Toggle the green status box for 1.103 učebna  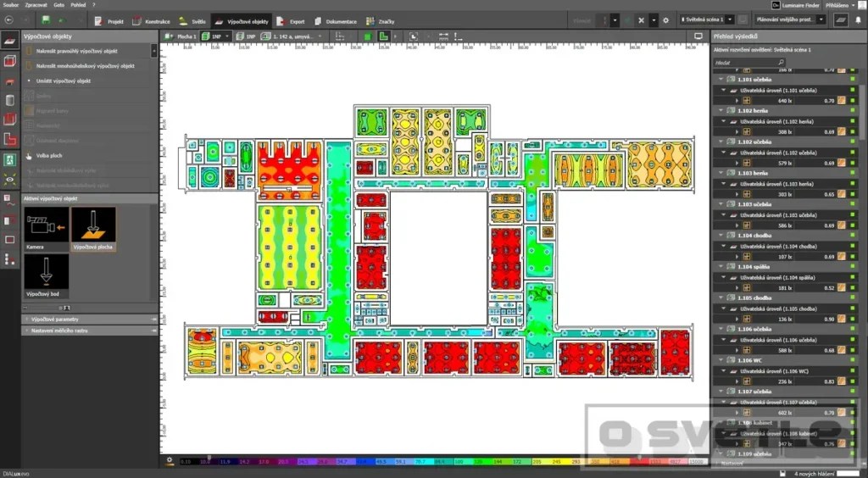point(853,205)
